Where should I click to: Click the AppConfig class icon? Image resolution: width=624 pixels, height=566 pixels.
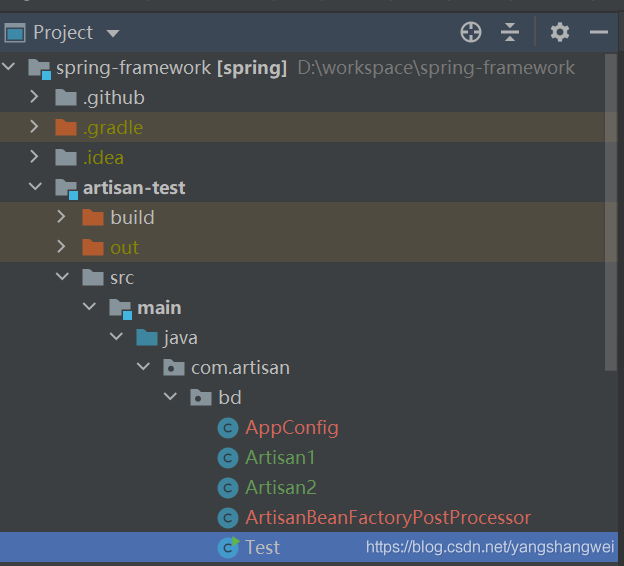coord(229,428)
